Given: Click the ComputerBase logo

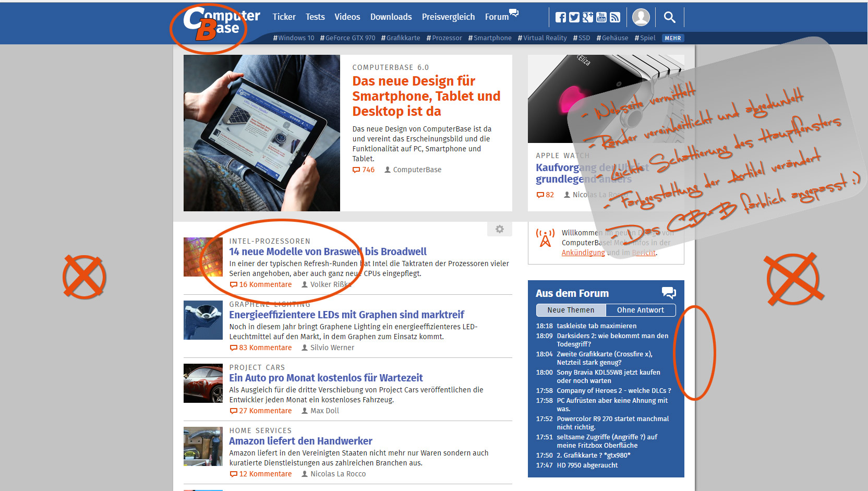Looking at the screenshot, I should pos(221,23).
